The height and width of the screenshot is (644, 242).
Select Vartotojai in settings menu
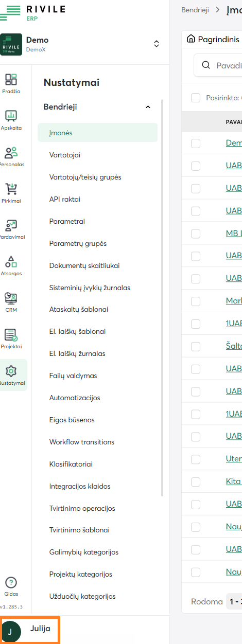pyautogui.click(x=65, y=155)
